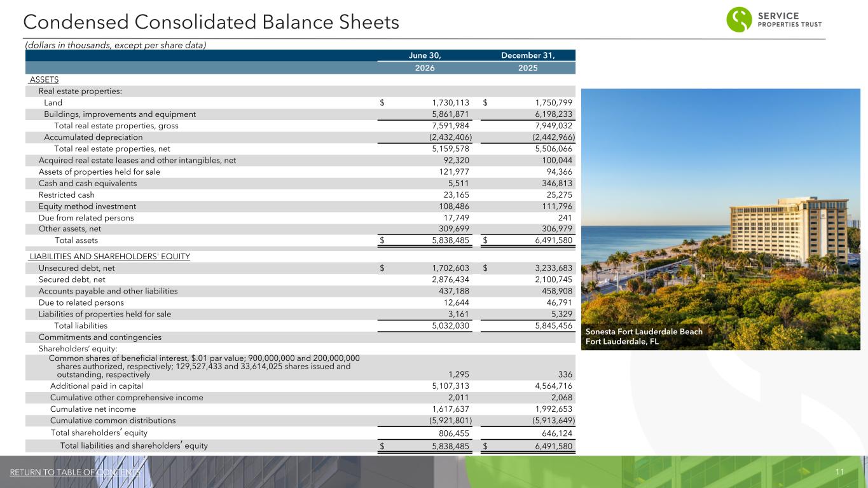Click the 'December 31,' column header
Screen dimensions: 868x488
(528, 55)
